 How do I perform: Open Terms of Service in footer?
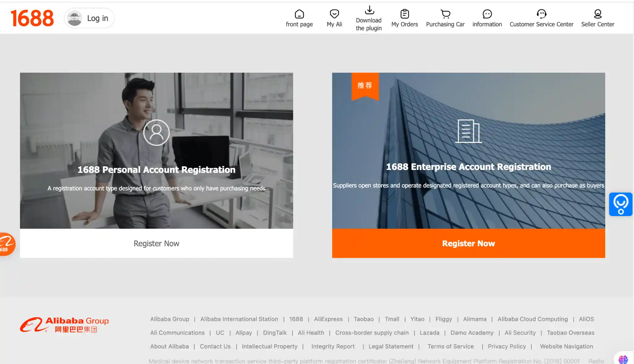coord(450,346)
